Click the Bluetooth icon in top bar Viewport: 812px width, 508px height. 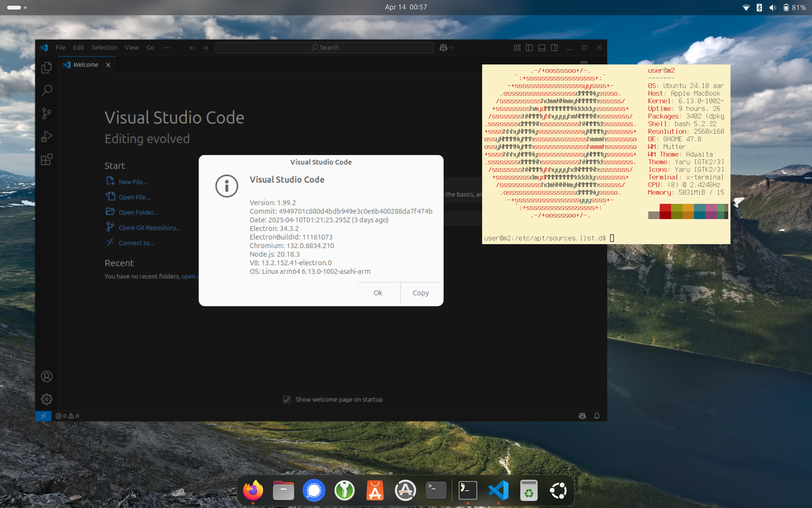coord(759,7)
